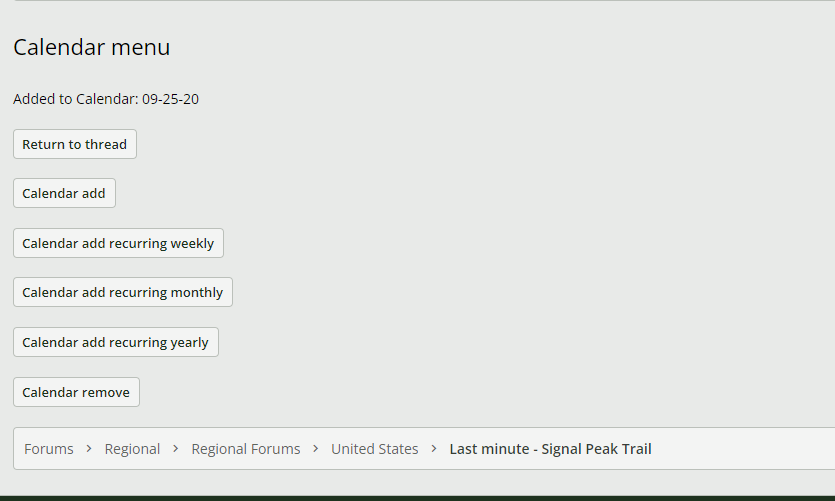Image resolution: width=835 pixels, height=501 pixels.
Task: Click the Return to thread button
Action: [75, 144]
